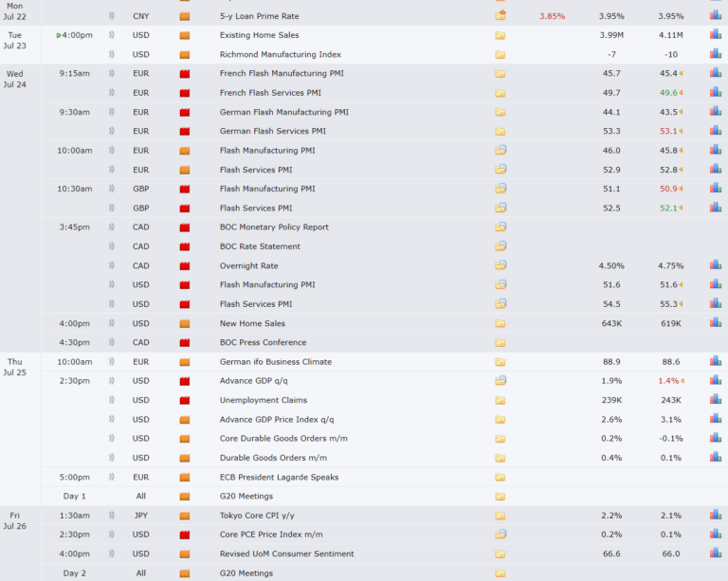The image size is (728, 581).
Task: Click the graph icon for Unemployment Claims
Action: [x=716, y=400]
